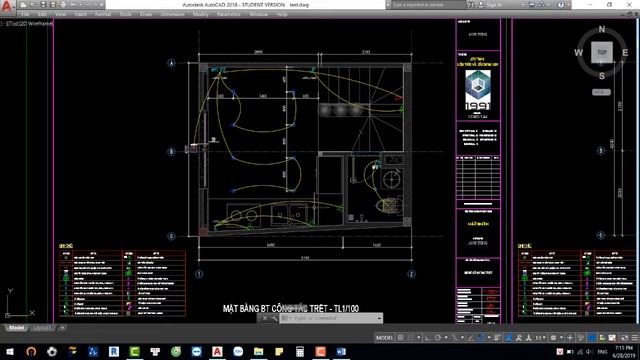Close the command line with X icon
The height and width of the screenshot is (360, 640).
point(264,318)
